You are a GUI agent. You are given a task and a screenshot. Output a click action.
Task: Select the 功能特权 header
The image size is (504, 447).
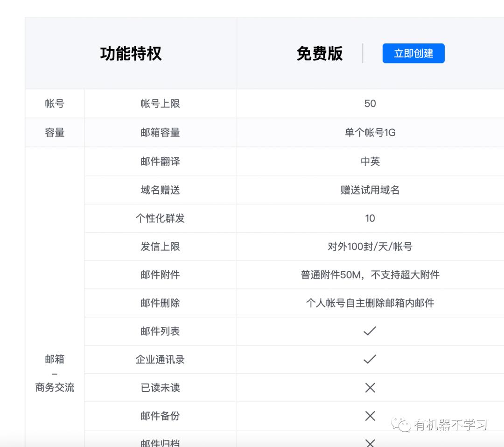pyautogui.click(x=130, y=53)
